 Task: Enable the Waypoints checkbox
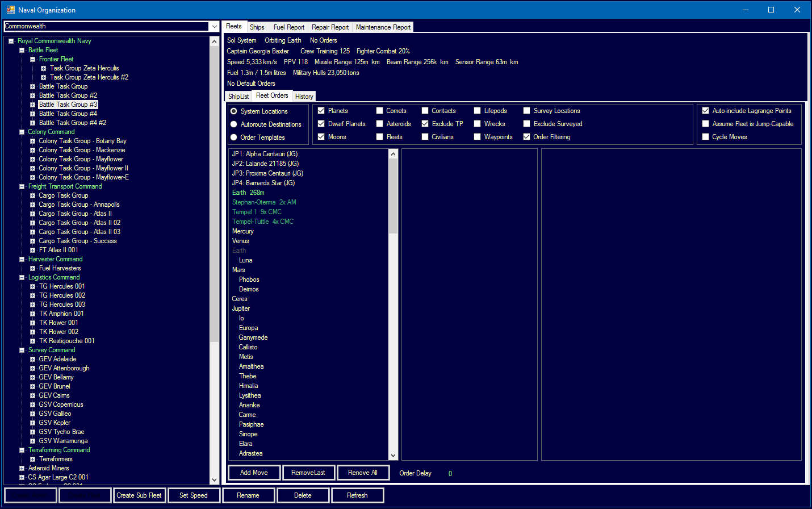click(477, 137)
